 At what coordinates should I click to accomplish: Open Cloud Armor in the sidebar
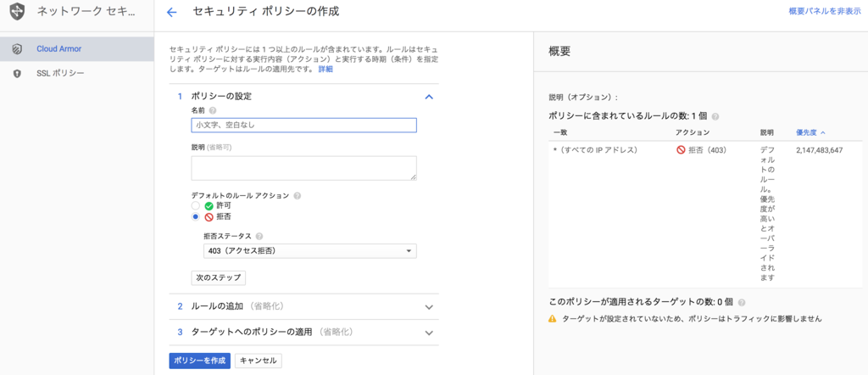coord(58,48)
